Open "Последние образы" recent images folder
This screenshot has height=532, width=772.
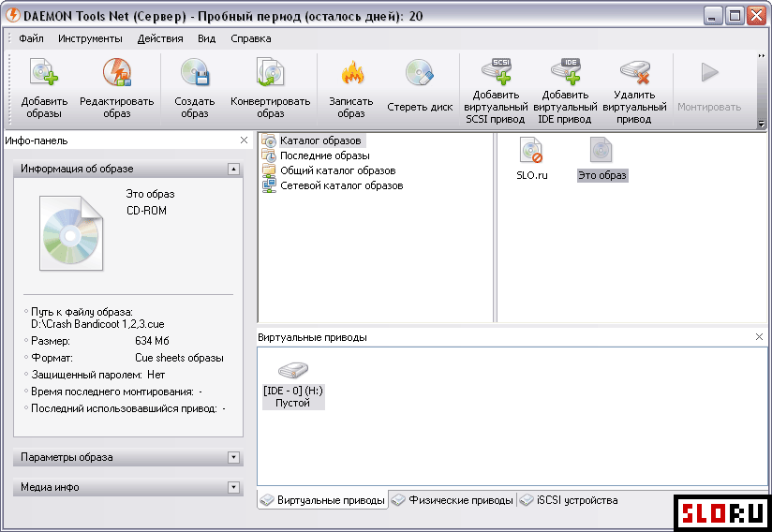pos(316,155)
